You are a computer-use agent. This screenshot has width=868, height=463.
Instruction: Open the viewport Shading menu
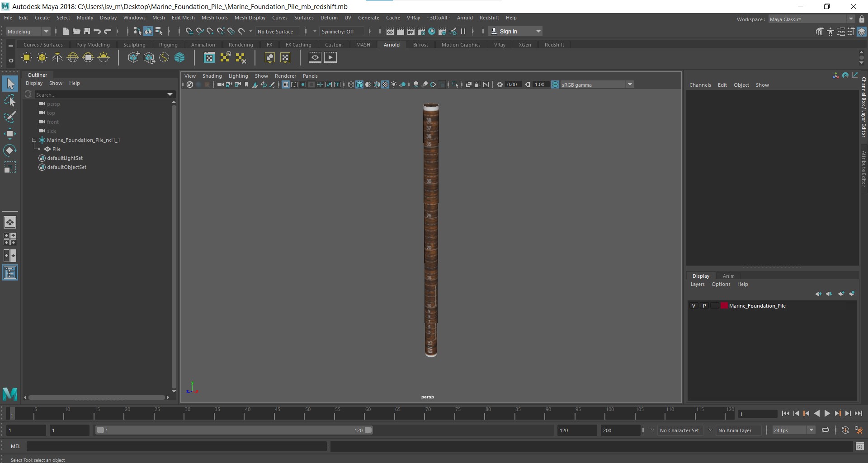(x=212, y=76)
